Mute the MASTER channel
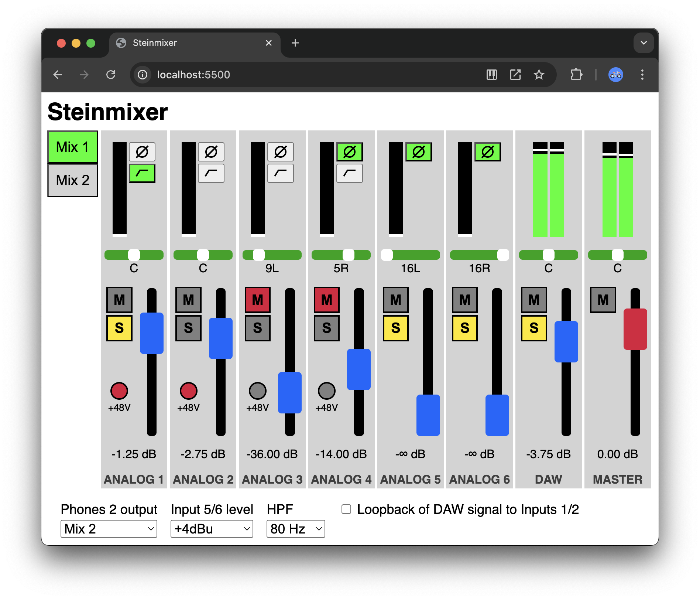Viewport: 700px width, 600px height. [x=603, y=300]
